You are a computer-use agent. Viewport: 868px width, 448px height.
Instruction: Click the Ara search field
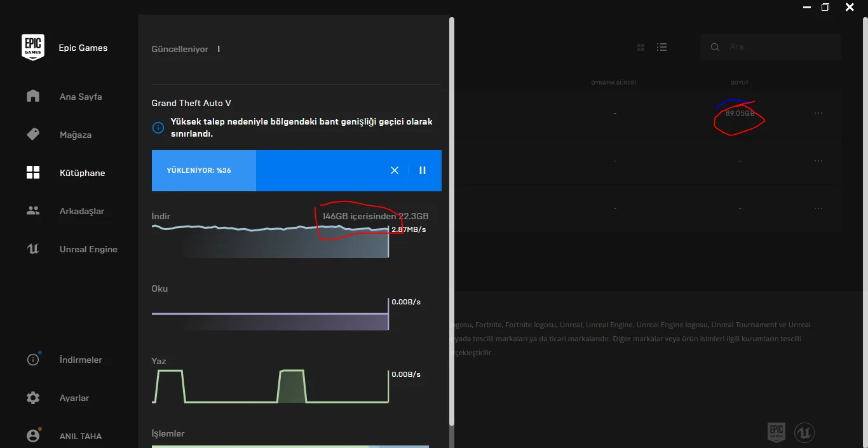click(x=771, y=47)
